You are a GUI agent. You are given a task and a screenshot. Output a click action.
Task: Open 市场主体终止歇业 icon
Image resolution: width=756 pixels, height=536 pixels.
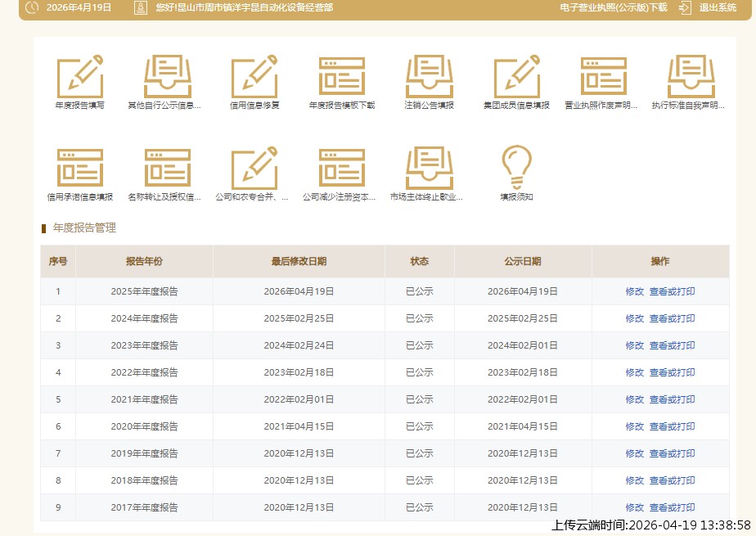(429, 169)
